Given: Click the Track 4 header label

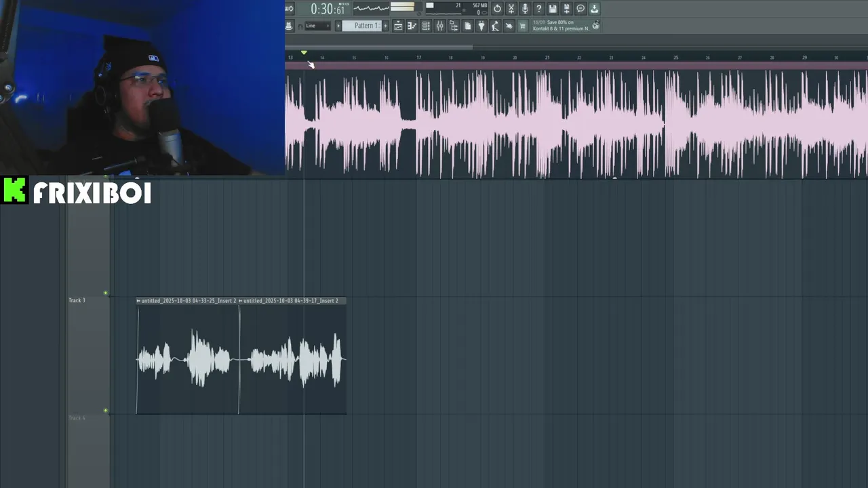Looking at the screenshot, I should (x=77, y=418).
